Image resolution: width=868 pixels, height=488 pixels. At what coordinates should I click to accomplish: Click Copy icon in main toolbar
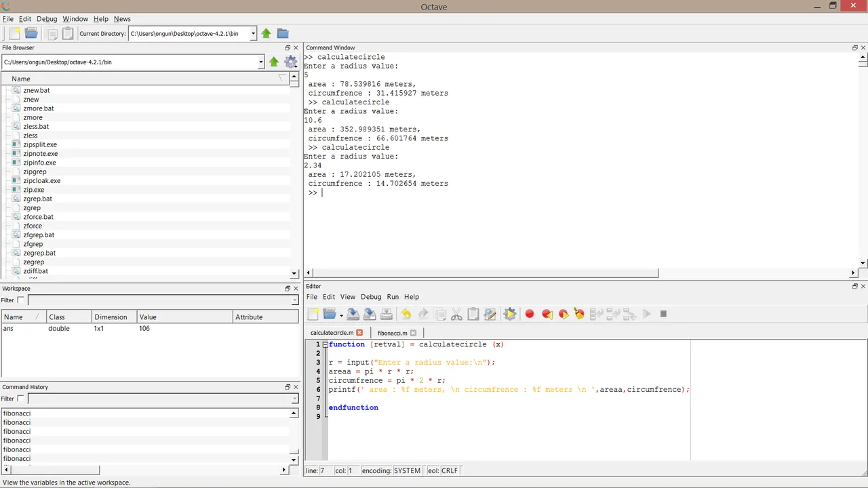(x=52, y=33)
